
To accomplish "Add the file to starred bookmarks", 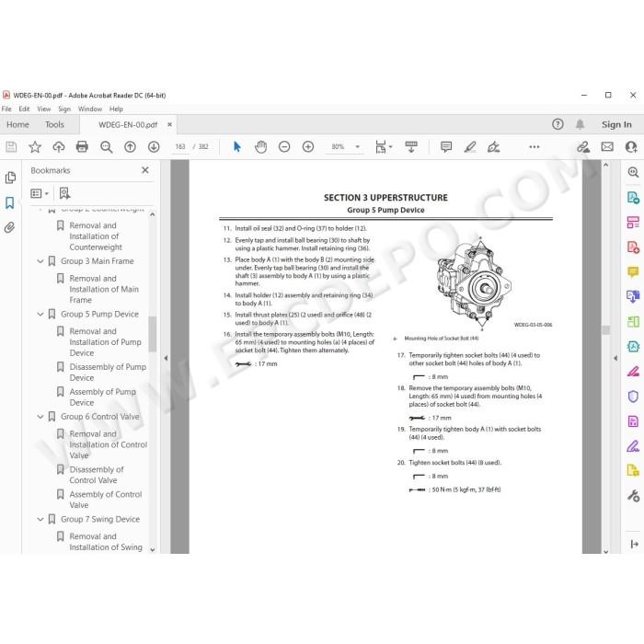I will 35,146.
